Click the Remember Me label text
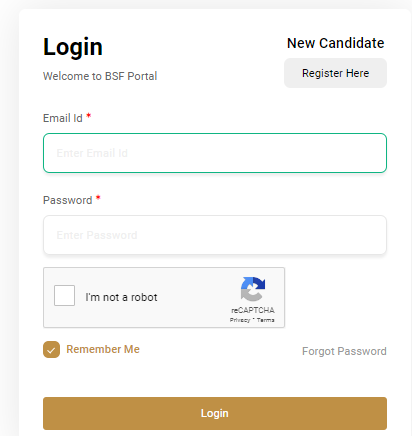The width and height of the screenshot is (412, 436). pos(103,349)
